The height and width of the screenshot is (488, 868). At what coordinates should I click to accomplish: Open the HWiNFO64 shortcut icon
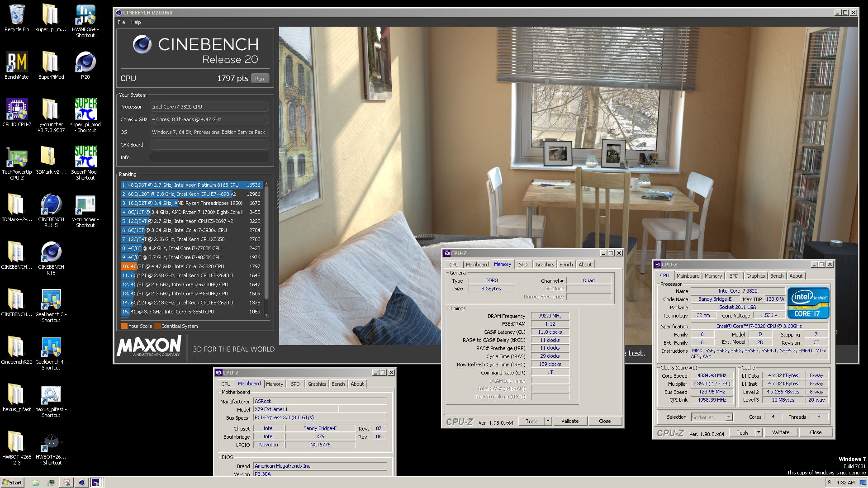pyautogui.click(x=85, y=20)
